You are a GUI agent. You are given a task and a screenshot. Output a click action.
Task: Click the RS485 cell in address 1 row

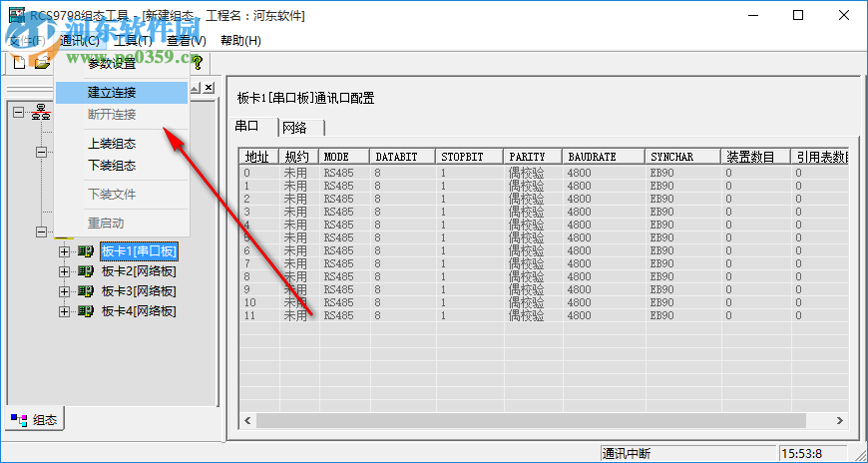tap(345, 186)
